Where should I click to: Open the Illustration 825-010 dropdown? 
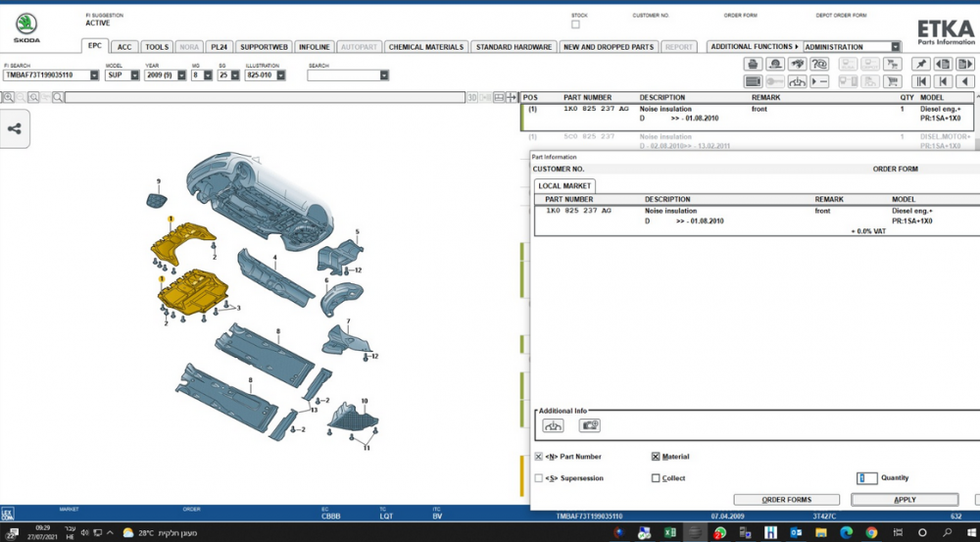point(281,75)
